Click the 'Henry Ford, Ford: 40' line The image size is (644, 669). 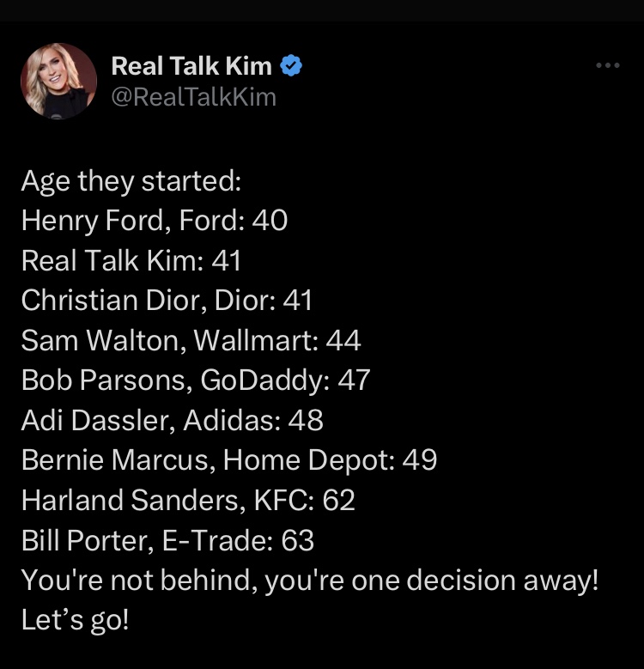[x=155, y=222]
